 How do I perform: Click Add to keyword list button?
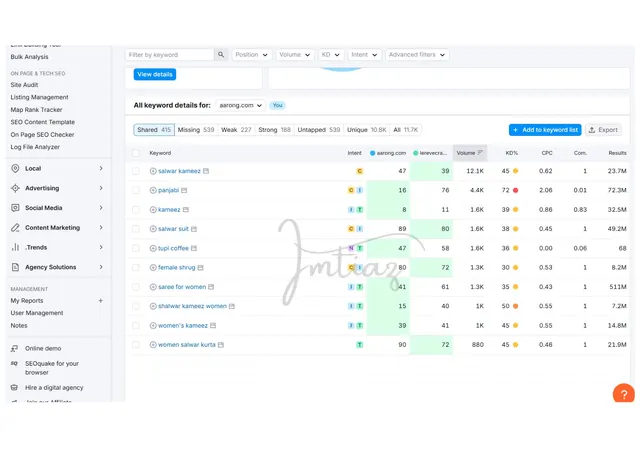[545, 130]
